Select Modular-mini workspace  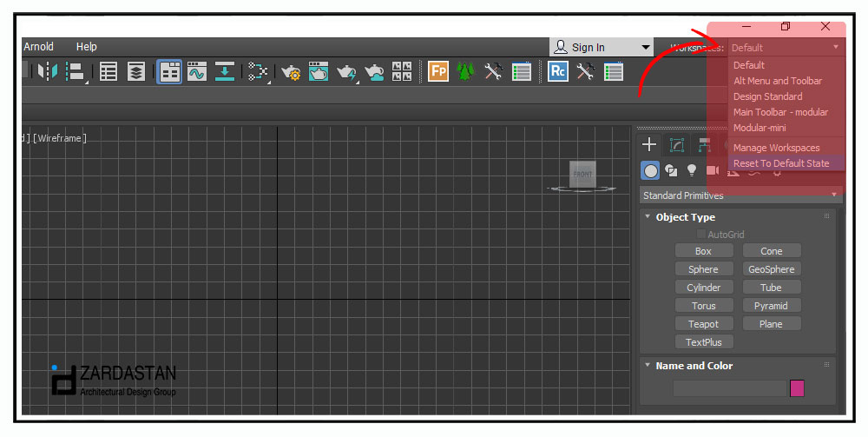[x=759, y=128]
